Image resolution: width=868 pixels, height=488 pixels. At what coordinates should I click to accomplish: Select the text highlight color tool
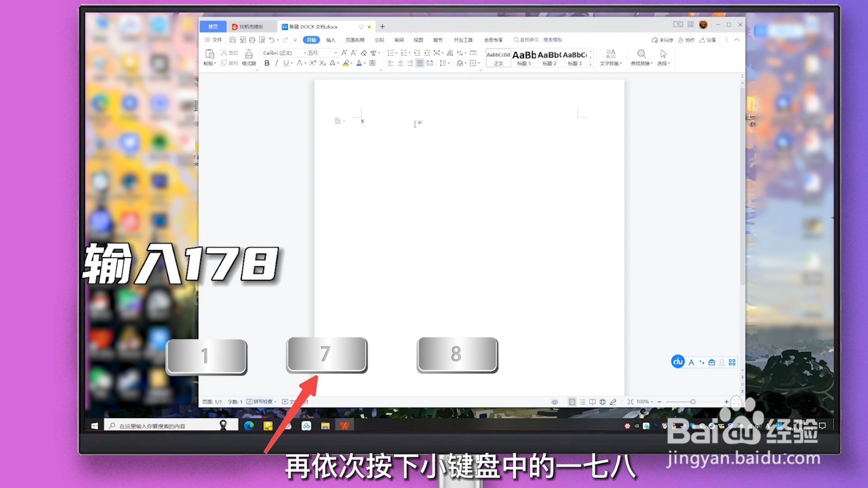point(346,63)
